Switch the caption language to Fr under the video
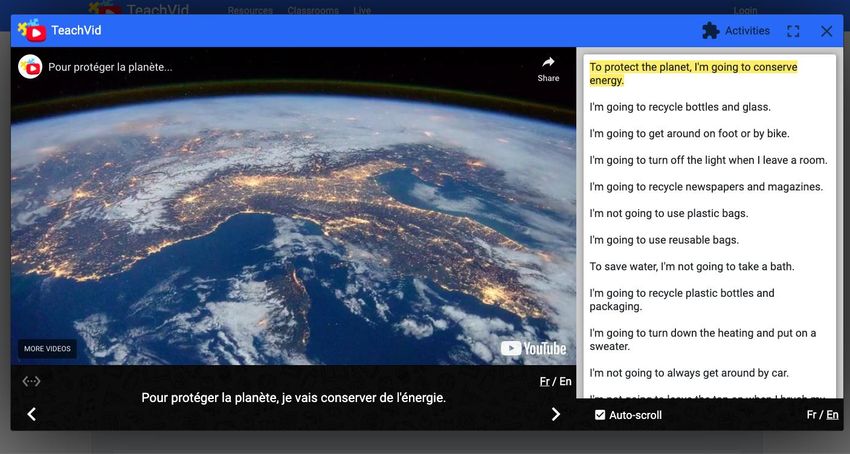The width and height of the screenshot is (850, 454). (x=544, y=381)
